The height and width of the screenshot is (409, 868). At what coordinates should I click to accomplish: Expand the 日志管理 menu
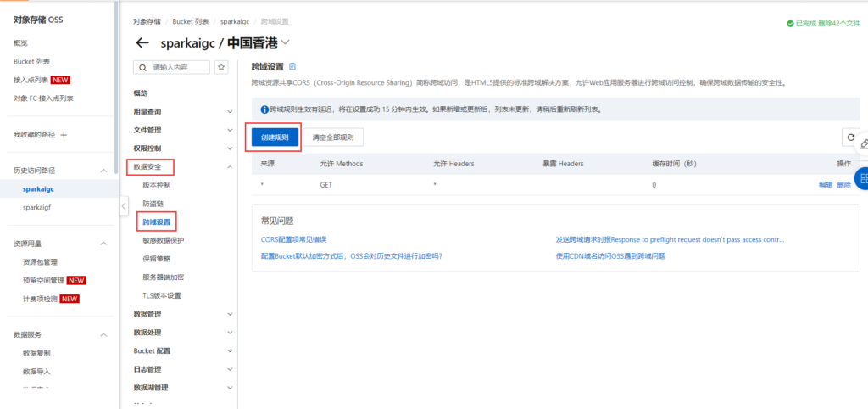(x=230, y=369)
